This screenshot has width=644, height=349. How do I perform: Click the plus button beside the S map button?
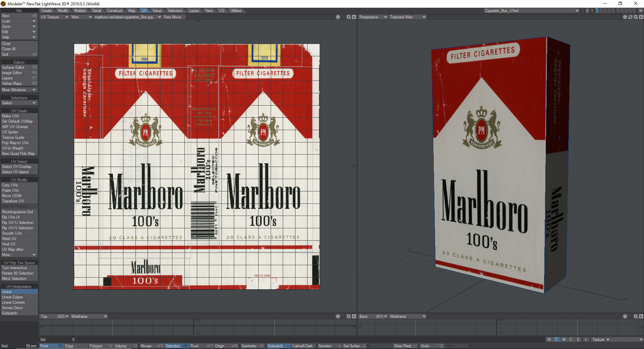click(x=586, y=340)
